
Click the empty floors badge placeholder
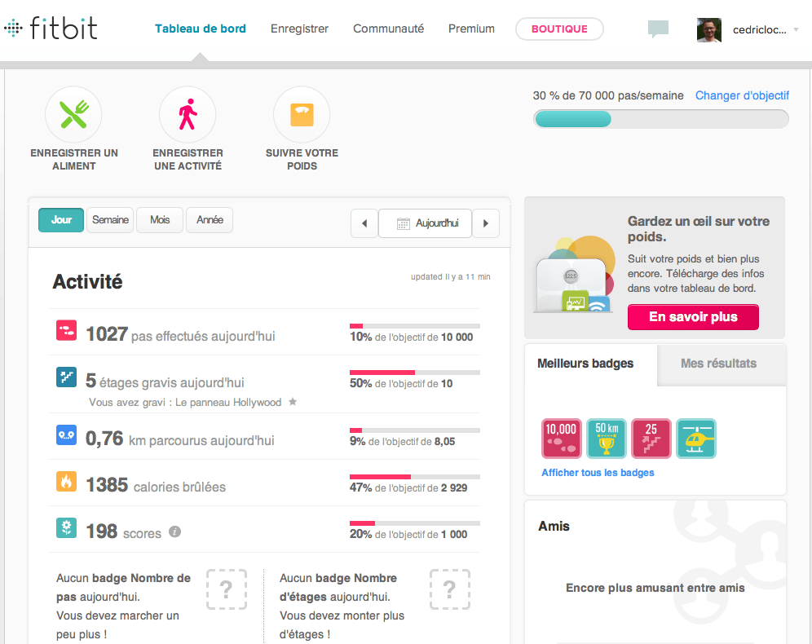click(450, 589)
